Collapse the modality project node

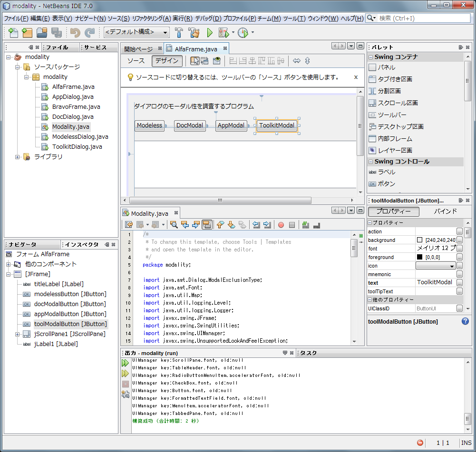[9, 57]
